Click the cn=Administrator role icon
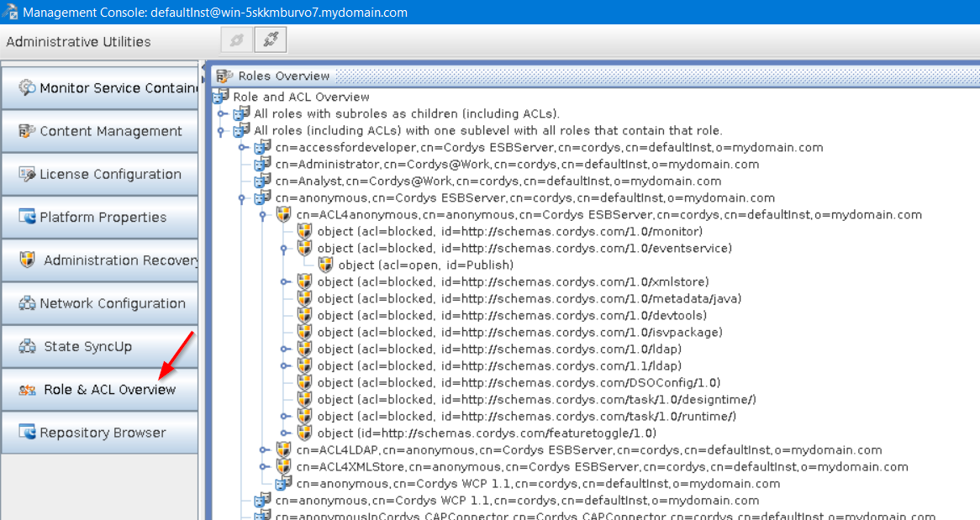 pyautogui.click(x=262, y=164)
